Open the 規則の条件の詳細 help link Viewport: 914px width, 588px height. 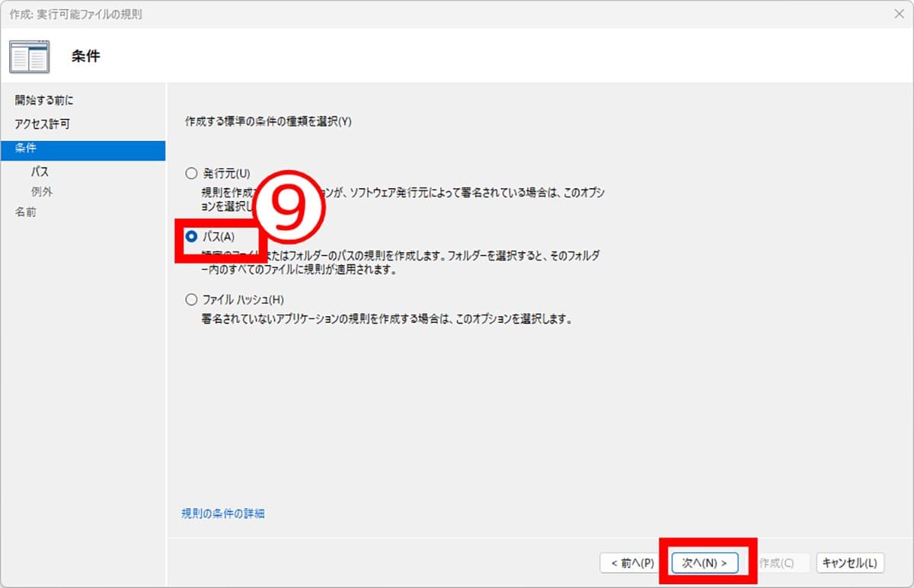click(x=222, y=513)
